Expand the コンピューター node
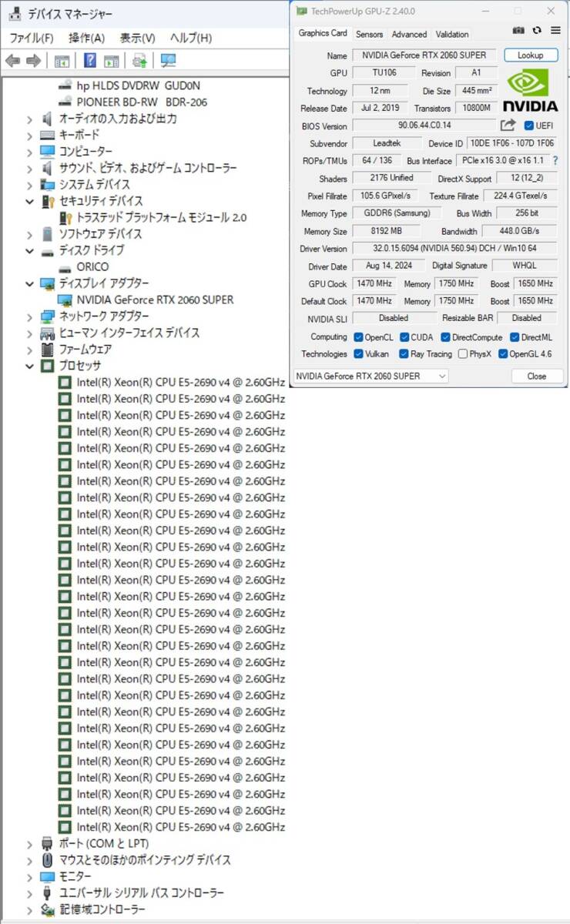 29,152
